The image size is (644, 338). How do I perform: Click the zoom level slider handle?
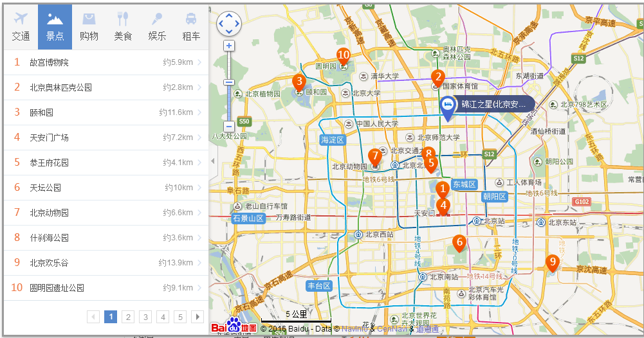click(x=229, y=82)
